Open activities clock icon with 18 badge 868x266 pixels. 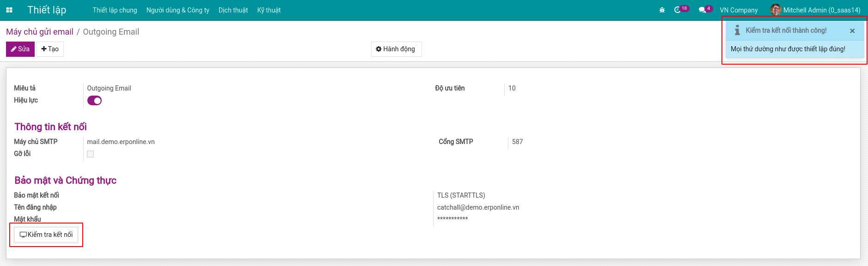(x=678, y=10)
